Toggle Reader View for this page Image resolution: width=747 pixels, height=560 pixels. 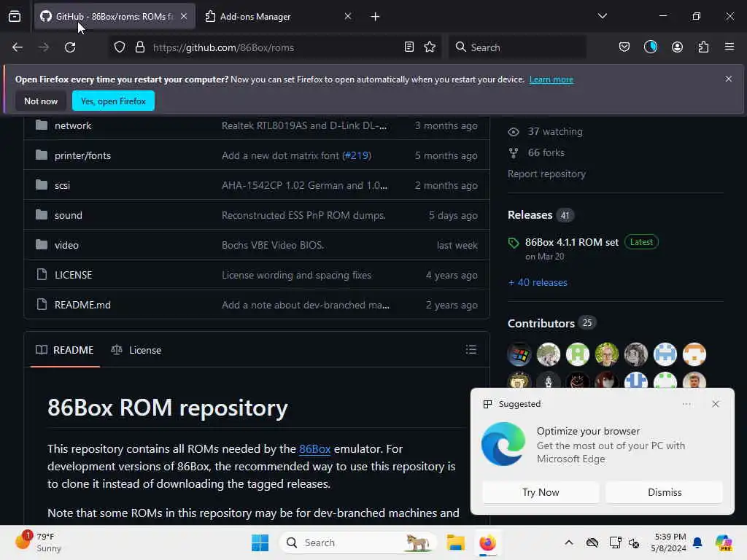coord(409,47)
